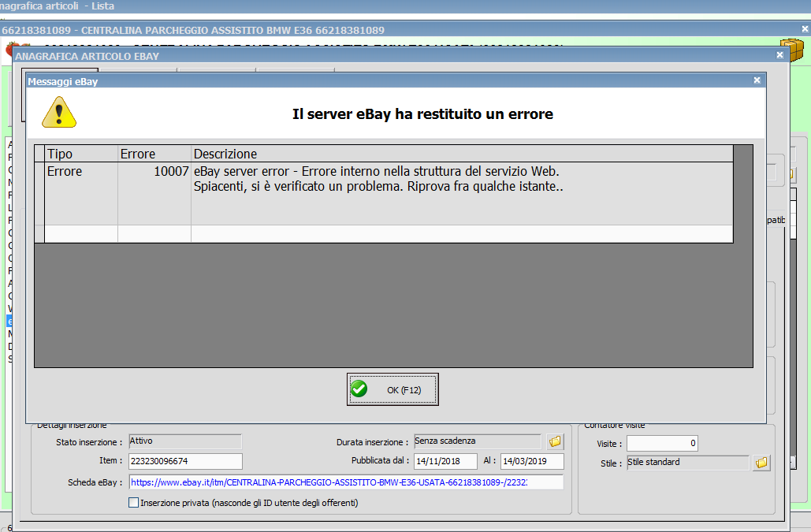
Task: Close the article 66218381089 window
Action: (x=805, y=29)
